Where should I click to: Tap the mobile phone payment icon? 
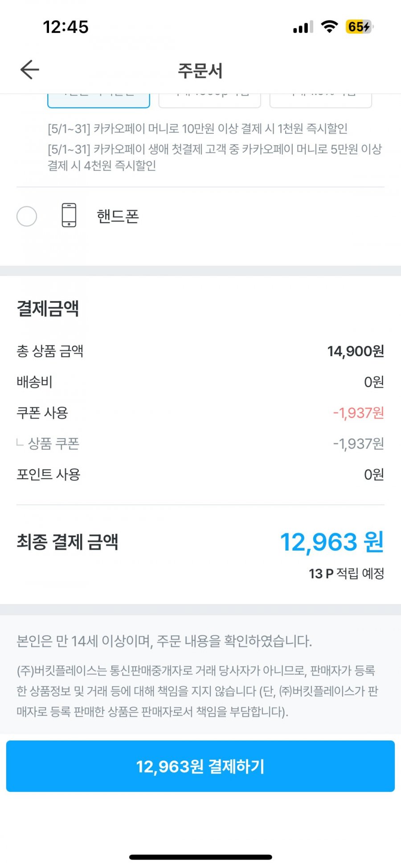69,215
